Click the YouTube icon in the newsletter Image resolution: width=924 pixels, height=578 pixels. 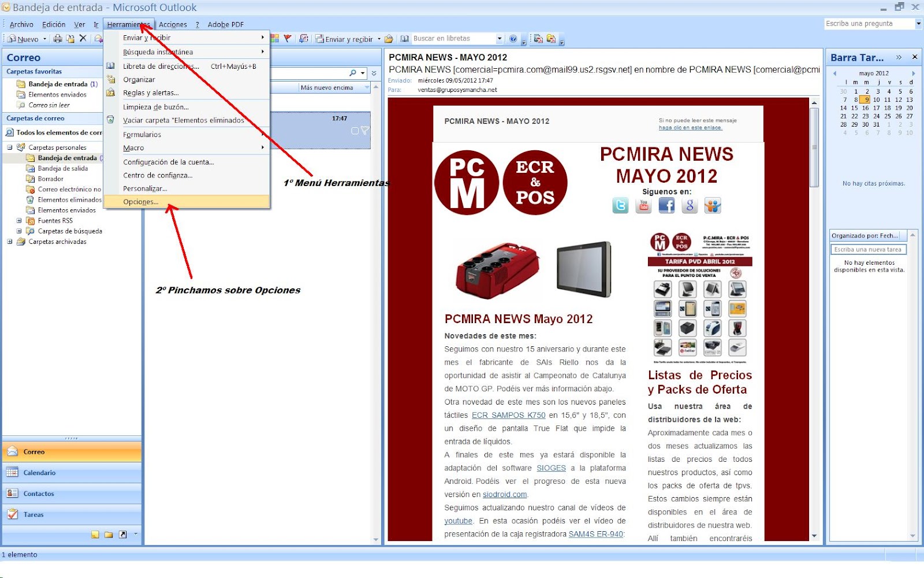click(x=643, y=205)
